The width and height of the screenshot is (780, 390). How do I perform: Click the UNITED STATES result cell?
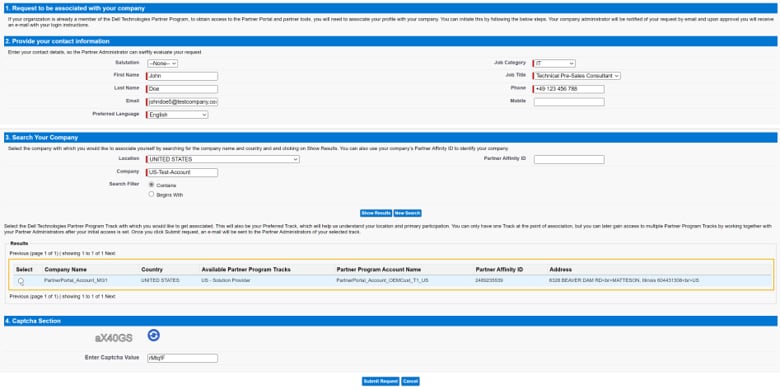coord(160,281)
